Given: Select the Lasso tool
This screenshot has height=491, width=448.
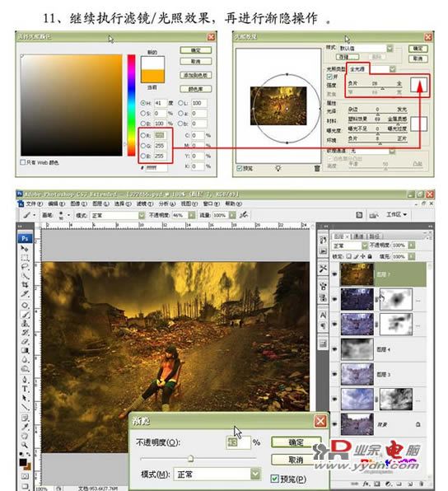Looking at the screenshot, I should tap(25, 267).
